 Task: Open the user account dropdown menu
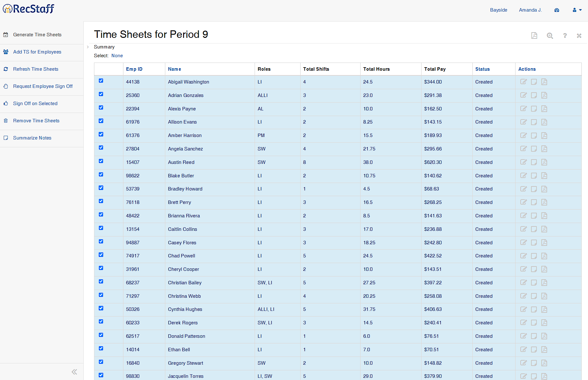coord(577,10)
